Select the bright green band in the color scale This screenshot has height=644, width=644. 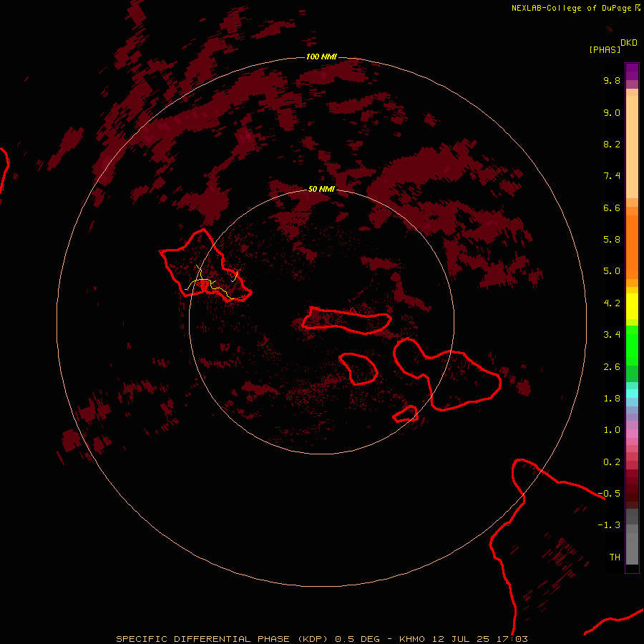(x=632, y=346)
